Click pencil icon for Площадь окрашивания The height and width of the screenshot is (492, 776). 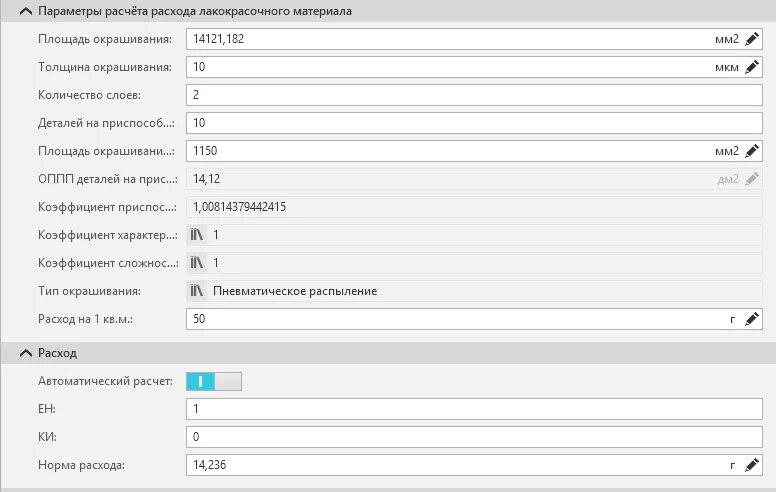click(x=751, y=39)
